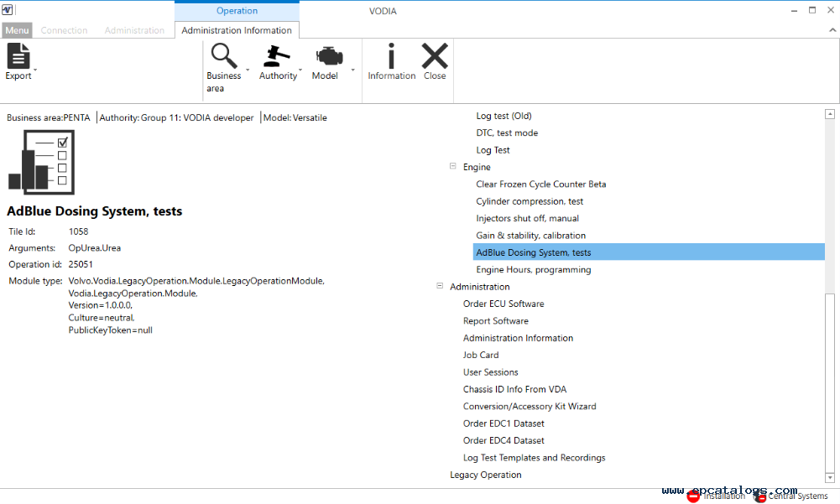
Task: Open the Information icon
Action: tap(392, 55)
